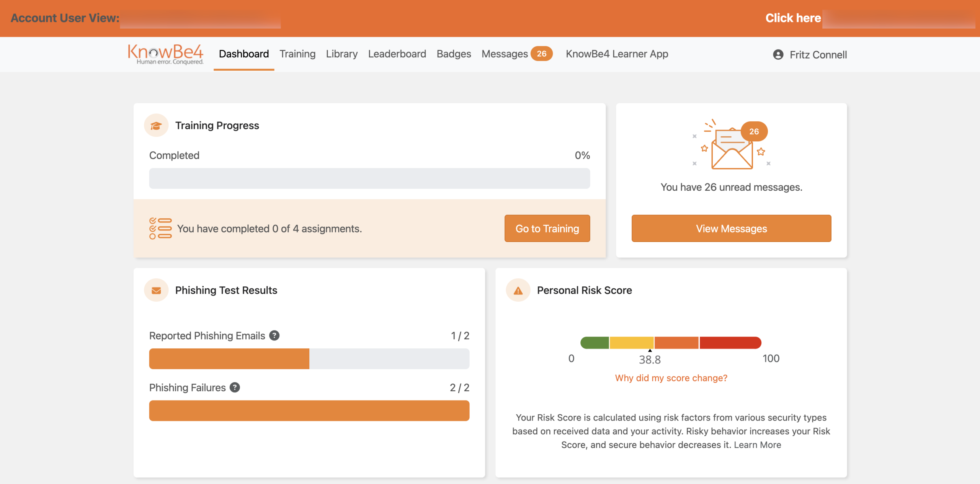
Task: Click the Learn More link
Action: click(757, 445)
